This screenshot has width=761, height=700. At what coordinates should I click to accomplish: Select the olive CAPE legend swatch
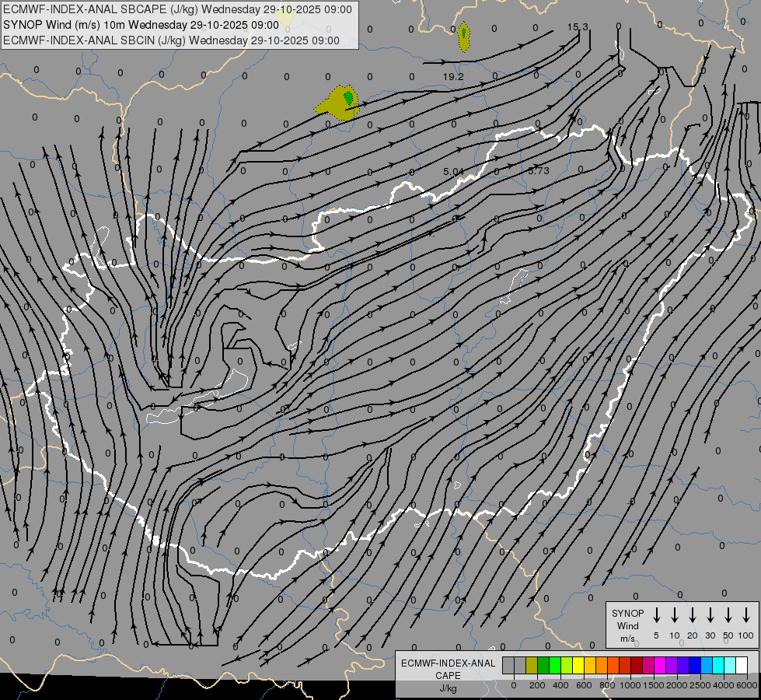click(x=532, y=666)
